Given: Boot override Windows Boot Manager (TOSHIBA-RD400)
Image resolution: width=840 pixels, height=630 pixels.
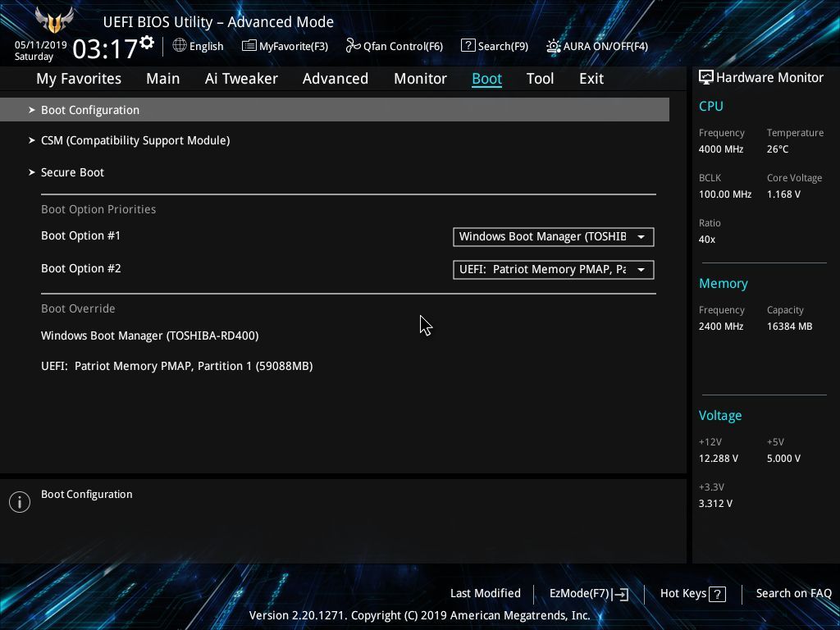Looking at the screenshot, I should click(x=150, y=336).
